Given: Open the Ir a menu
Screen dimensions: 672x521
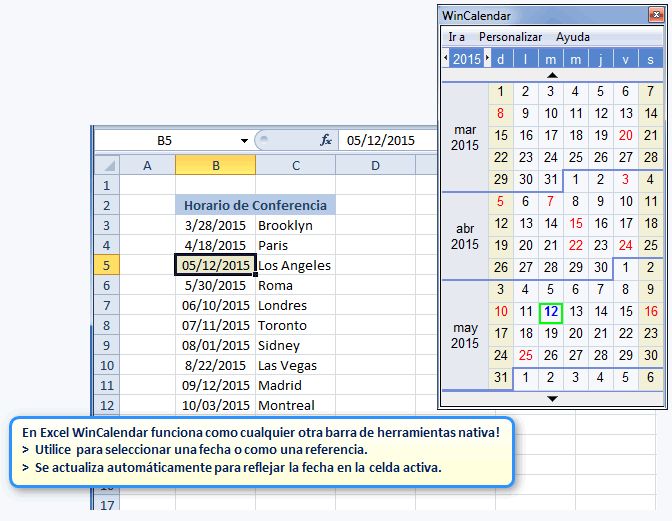Looking at the screenshot, I should click(x=457, y=37).
